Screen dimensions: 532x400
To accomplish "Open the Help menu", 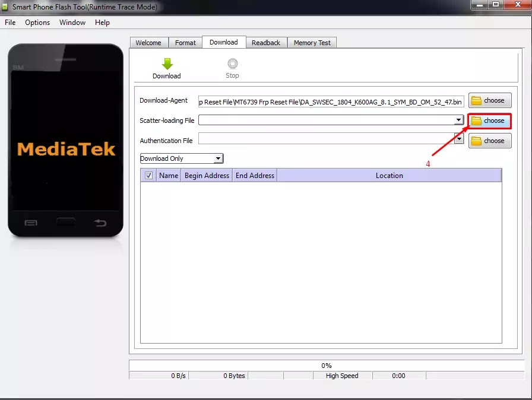I will (102, 23).
